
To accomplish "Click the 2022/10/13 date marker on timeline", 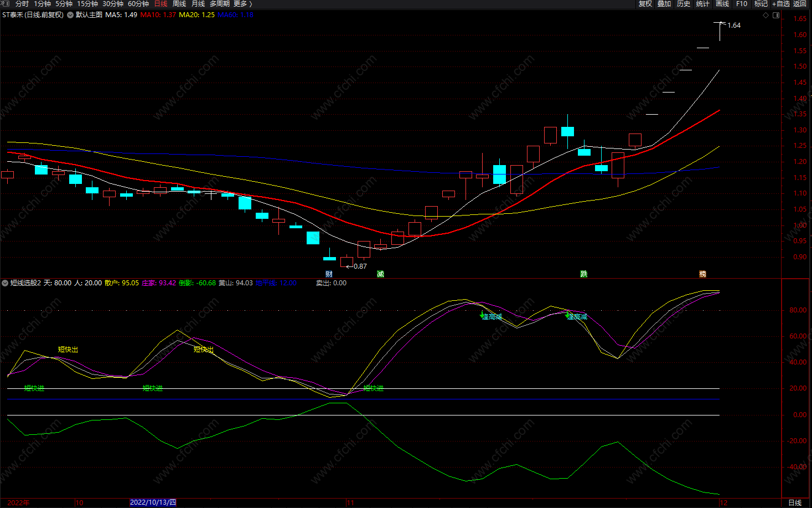I will pyautogui.click(x=153, y=502).
